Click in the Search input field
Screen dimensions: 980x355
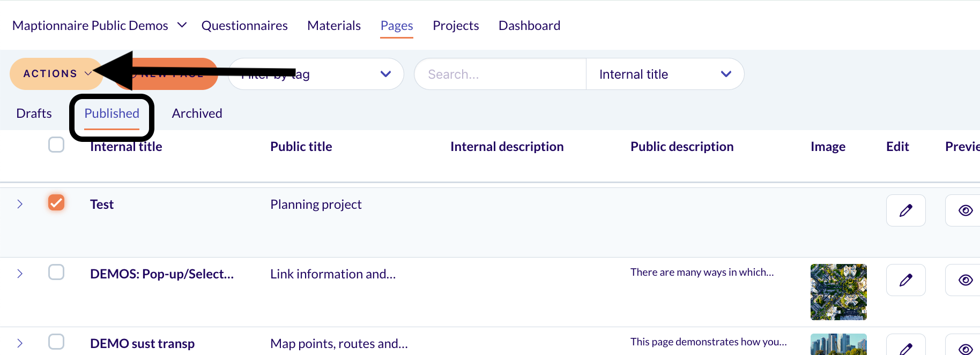tap(500, 74)
